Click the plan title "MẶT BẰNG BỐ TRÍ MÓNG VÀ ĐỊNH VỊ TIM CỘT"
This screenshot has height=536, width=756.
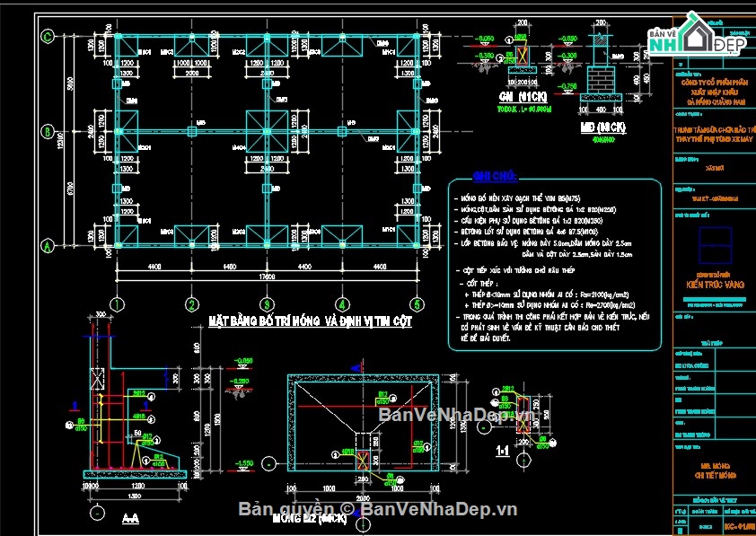[311, 321]
